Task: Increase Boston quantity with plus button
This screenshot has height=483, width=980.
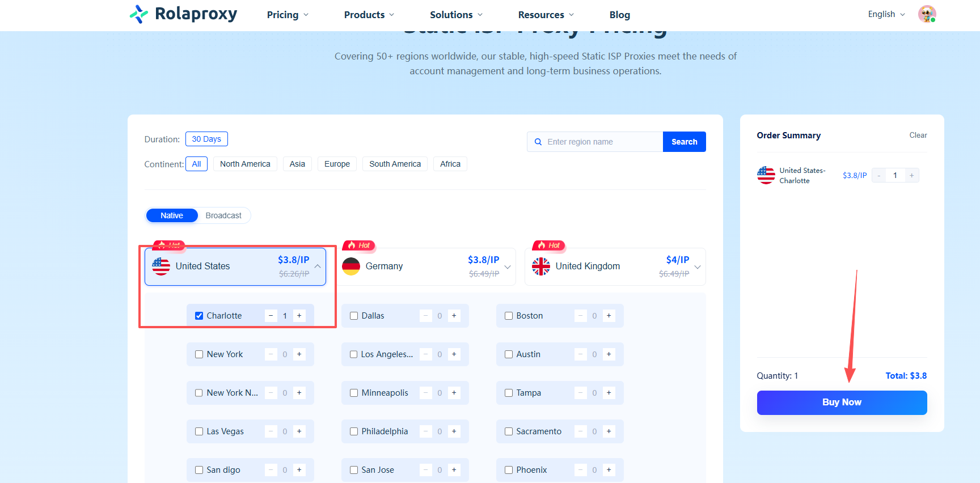Action: (609, 316)
